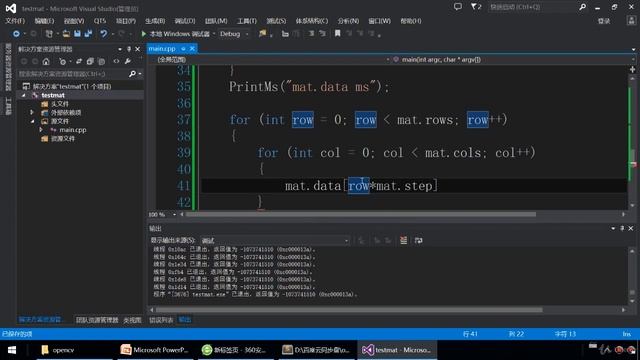Screen dimensions: 640x360
Task: Collapse the 源文件 folder node
Action: (x=32, y=121)
